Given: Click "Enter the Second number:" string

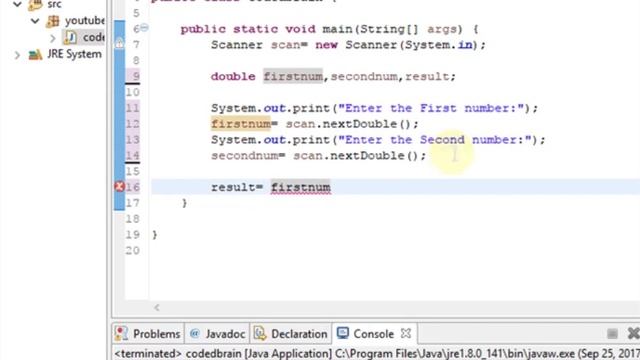Looking at the screenshot, I should pyautogui.click(x=435, y=140).
